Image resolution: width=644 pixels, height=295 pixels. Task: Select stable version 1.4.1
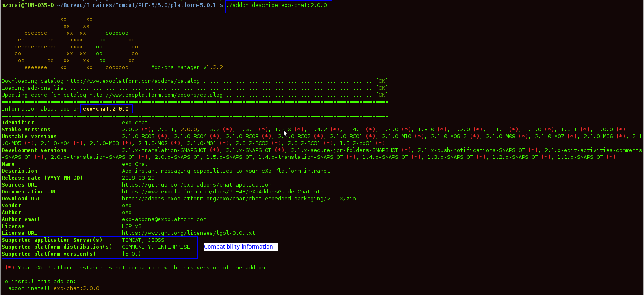[x=354, y=129]
